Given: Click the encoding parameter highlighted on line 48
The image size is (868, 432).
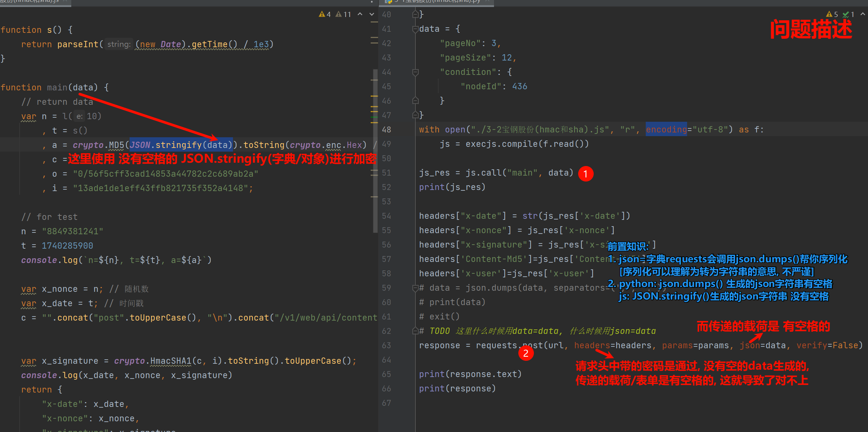Looking at the screenshot, I should click(x=666, y=129).
